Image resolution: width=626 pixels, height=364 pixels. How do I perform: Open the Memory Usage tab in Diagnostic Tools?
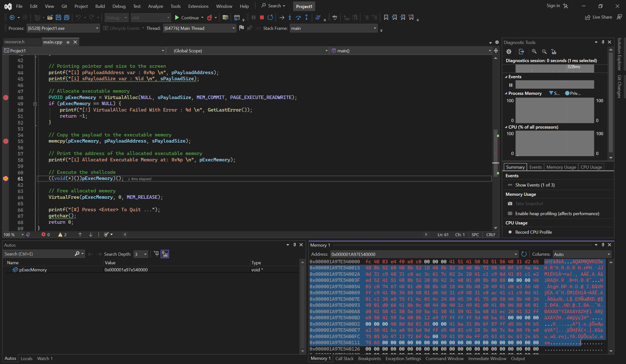[561, 167]
